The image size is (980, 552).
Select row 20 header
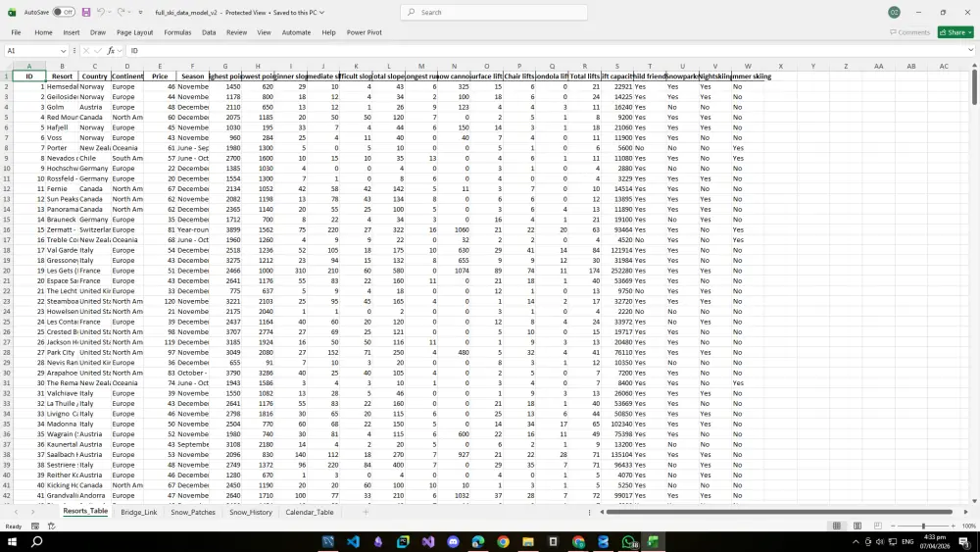pos(6,271)
